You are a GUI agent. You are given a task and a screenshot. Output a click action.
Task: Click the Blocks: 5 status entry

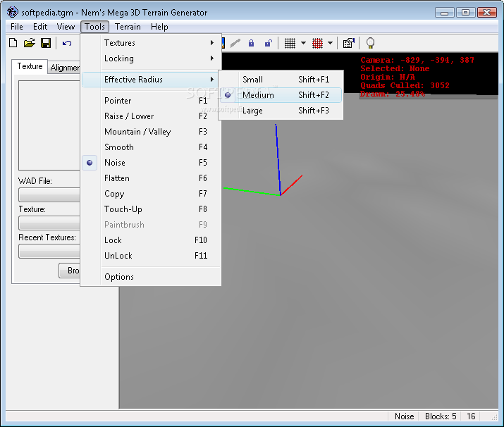click(441, 416)
